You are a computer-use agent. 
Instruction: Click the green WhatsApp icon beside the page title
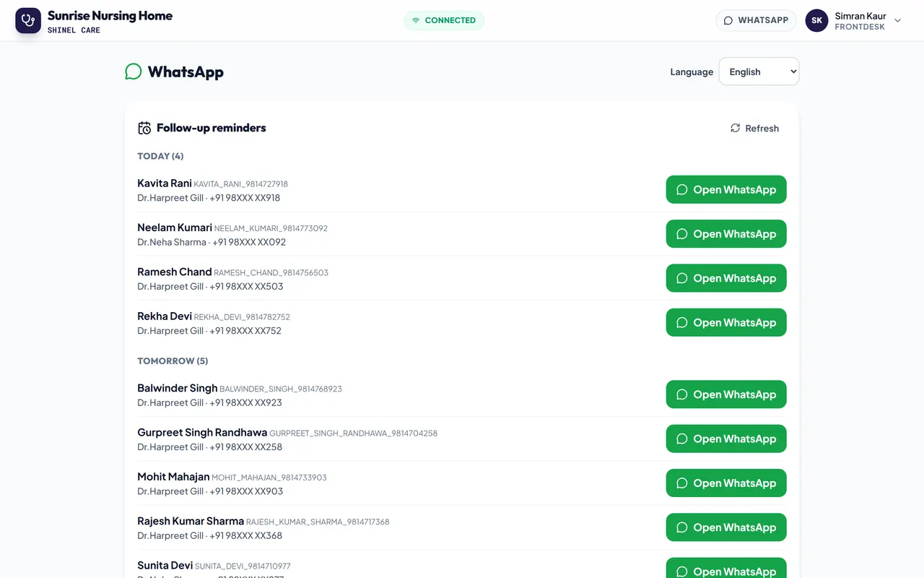tap(134, 72)
